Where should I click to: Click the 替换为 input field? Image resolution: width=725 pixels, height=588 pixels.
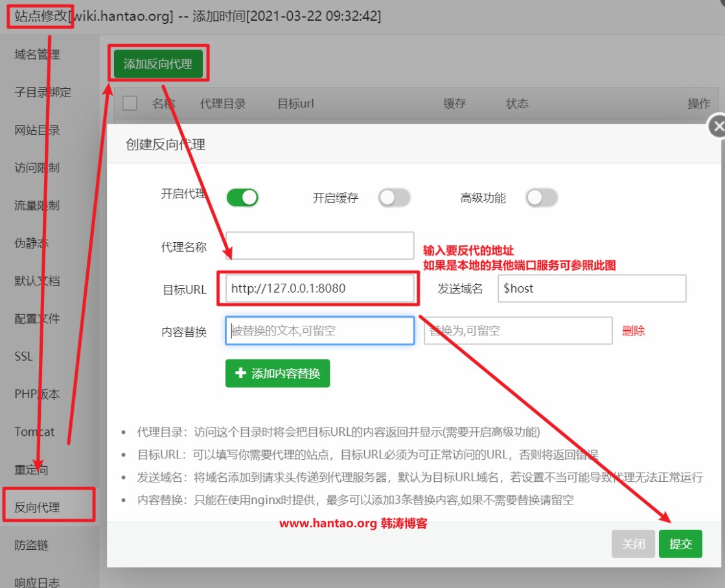tap(518, 331)
